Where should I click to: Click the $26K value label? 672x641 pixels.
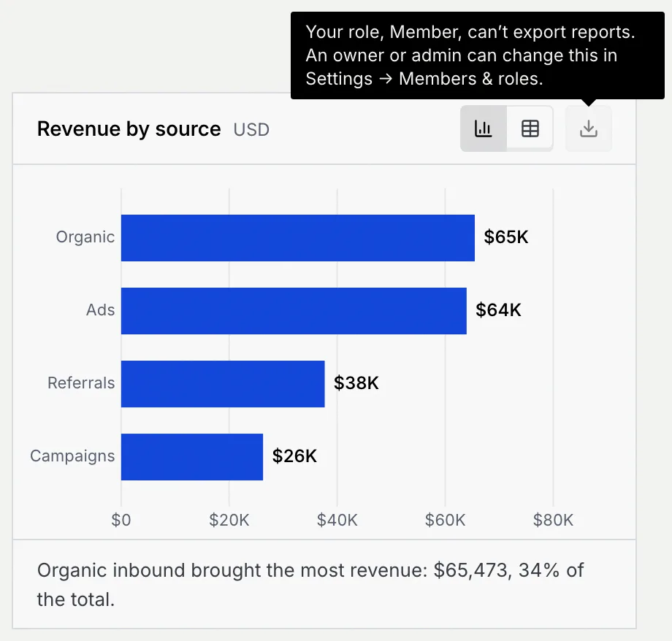coord(294,456)
